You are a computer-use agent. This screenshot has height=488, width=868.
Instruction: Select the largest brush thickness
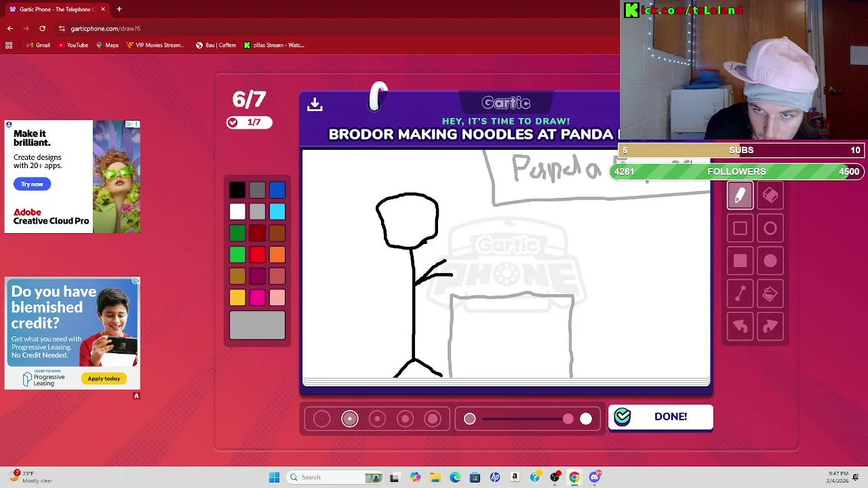tap(433, 419)
